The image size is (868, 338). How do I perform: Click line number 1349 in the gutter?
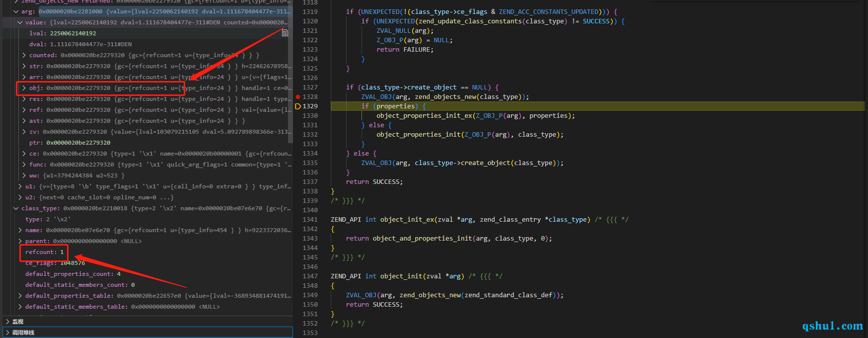(x=310, y=295)
